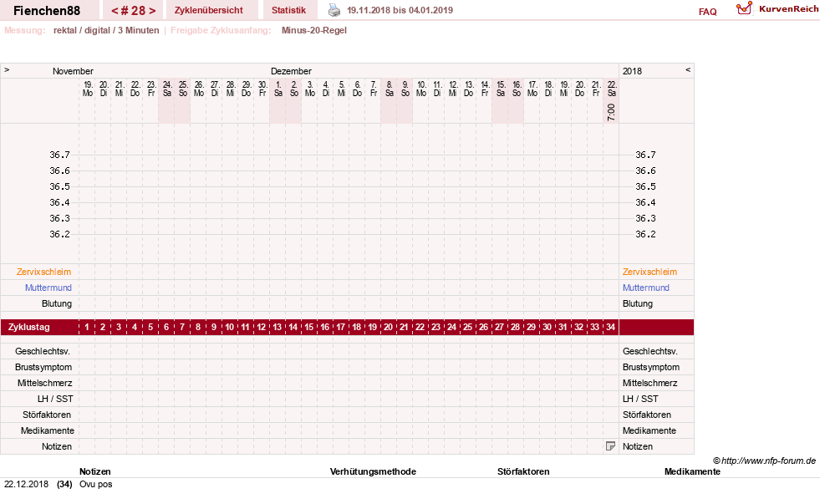Click the Brustsymptom row label on the left
Screen dimensions: 820x504
pos(43,367)
